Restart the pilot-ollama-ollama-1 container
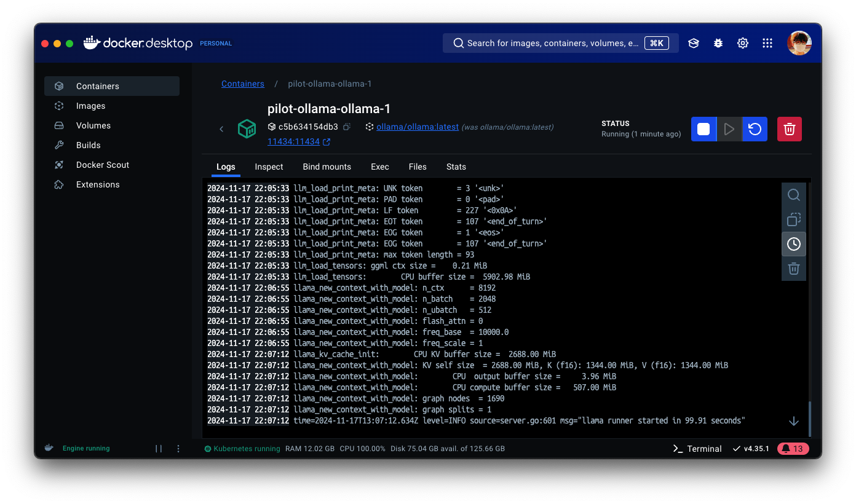Viewport: 856px width, 504px height. (755, 129)
